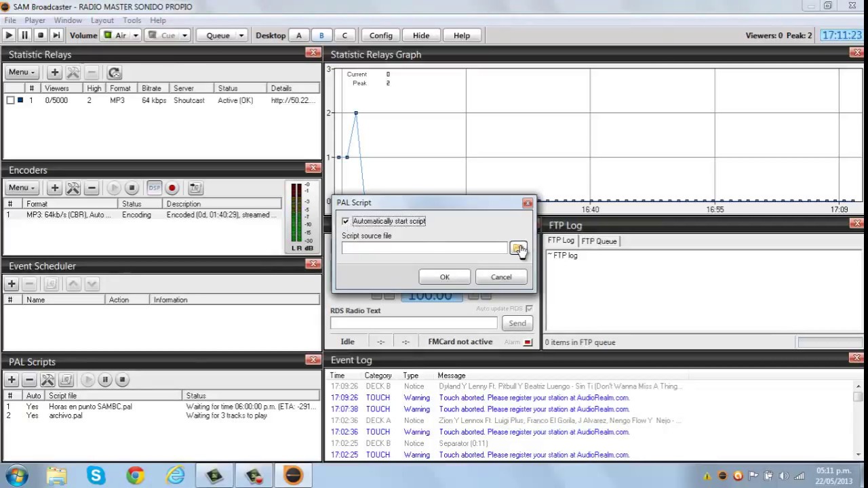Open Google Chrome from the taskbar
868x488 pixels.
click(x=135, y=475)
